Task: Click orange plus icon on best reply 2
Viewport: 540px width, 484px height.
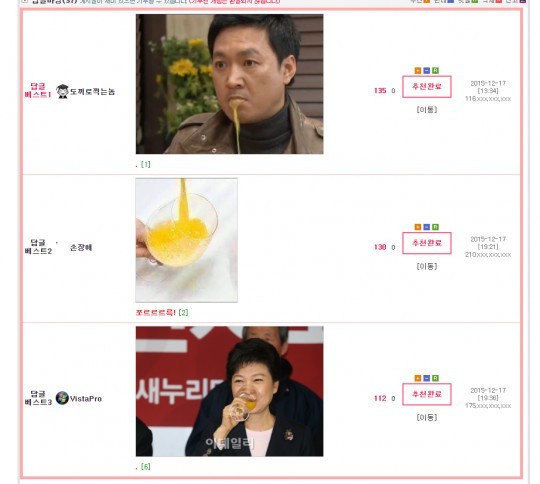Action: pos(418,227)
